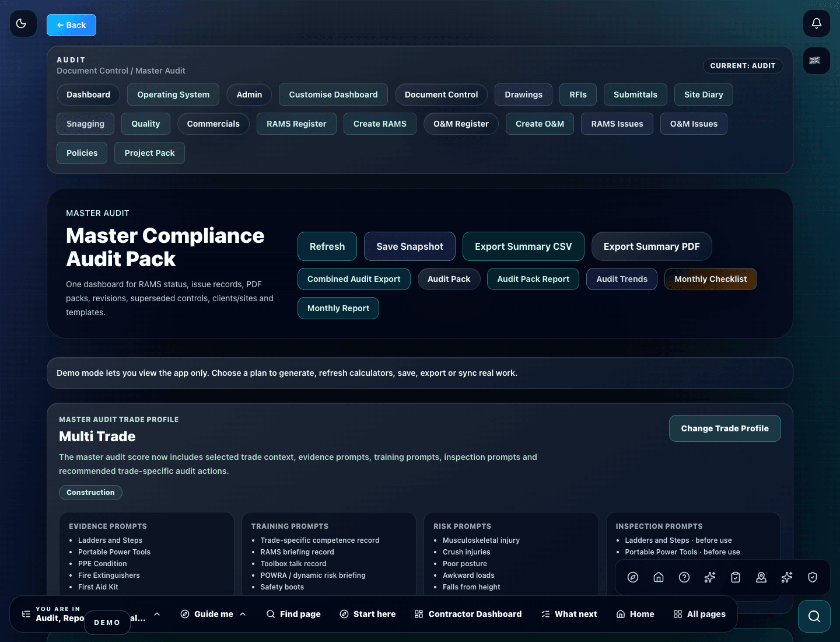This screenshot has height=642, width=840.
Task: Click Create O&M
Action: tap(540, 124)
